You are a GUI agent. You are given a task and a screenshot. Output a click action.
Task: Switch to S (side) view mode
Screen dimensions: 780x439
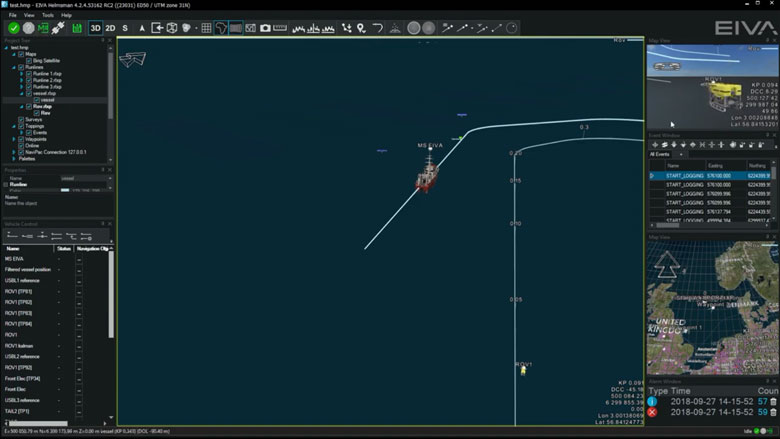coord(125,28)
